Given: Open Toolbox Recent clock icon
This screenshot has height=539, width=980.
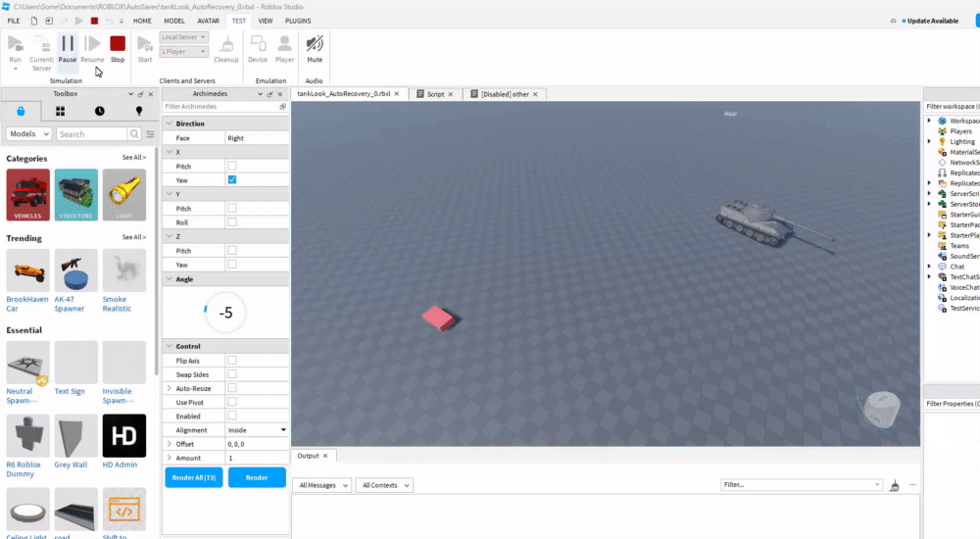Looking at the screenshot, I should coord(99,111).
